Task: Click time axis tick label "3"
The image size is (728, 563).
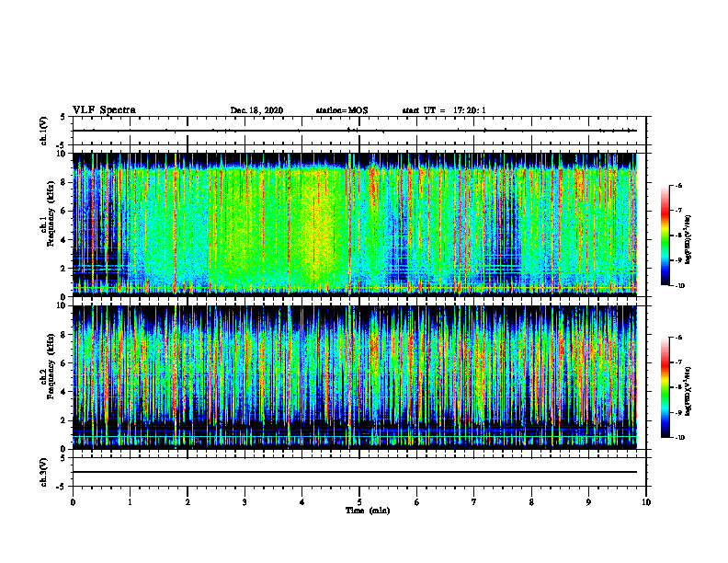Action: 245,502
